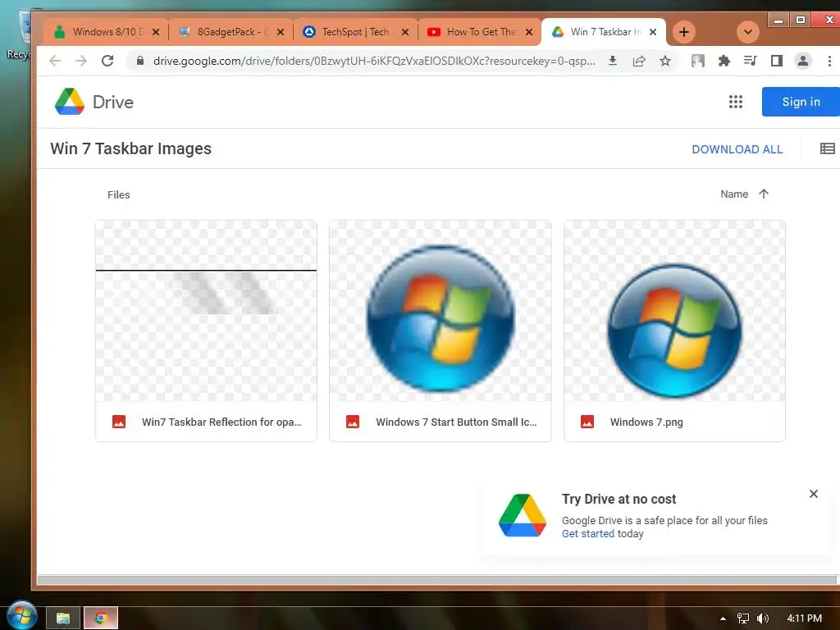The width and height of the screenshot is (840, 630).
Task: Click the Windows 7 Start Button Small Ic... file name
Action: pos(456,422)
